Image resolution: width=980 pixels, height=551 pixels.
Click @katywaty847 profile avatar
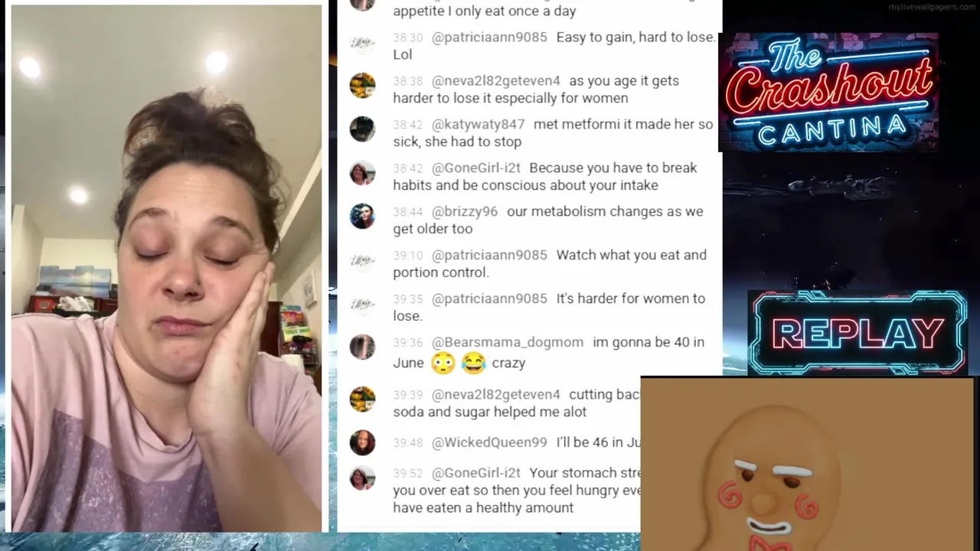(362, 129)
